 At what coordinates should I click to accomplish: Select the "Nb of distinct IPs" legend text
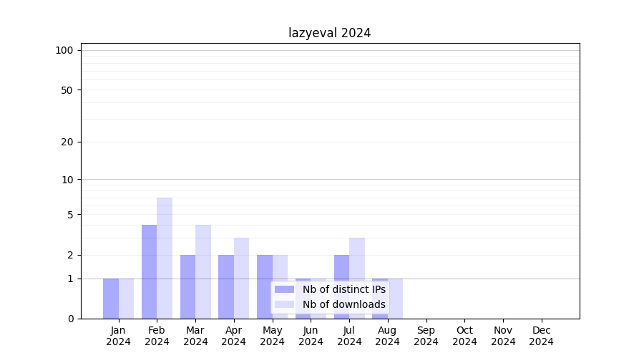343,289
